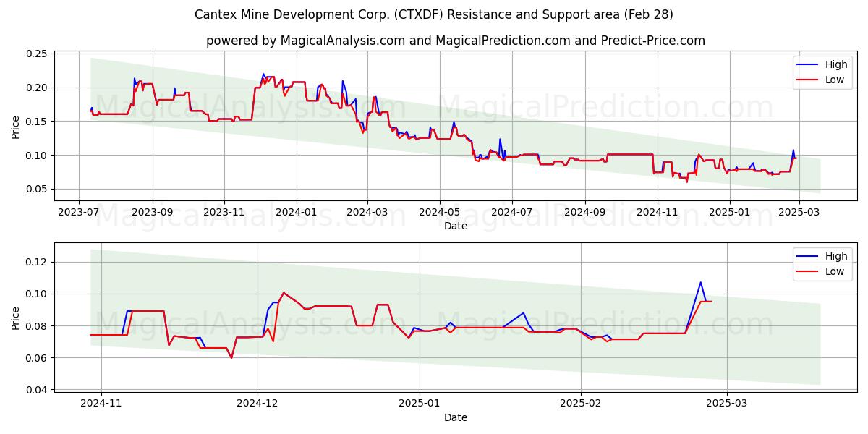868x434 pixels.
Task: Click the December 2023 price peak in top chart
Action: coord(263,74)
